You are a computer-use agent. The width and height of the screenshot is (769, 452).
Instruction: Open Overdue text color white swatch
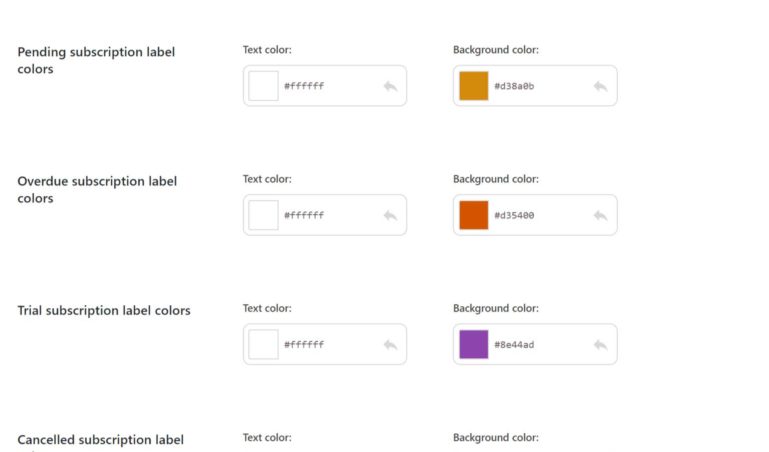tap(263, 215)
